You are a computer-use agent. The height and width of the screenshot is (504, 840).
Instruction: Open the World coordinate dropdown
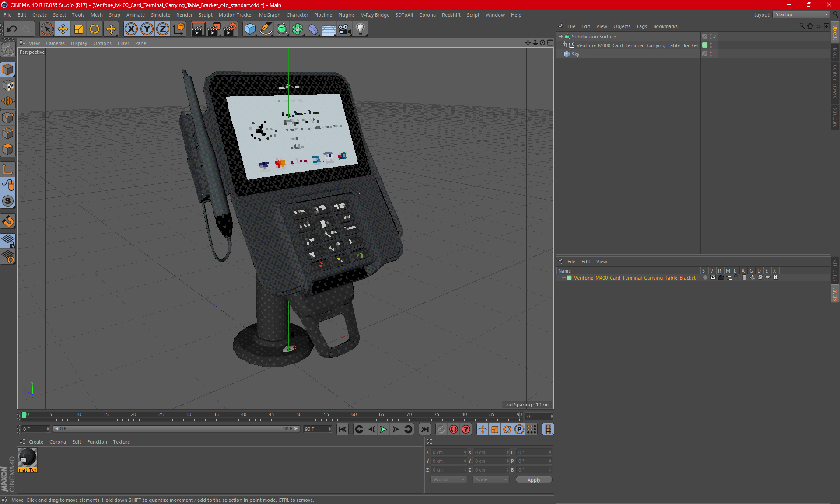click(x=449, y=480)
